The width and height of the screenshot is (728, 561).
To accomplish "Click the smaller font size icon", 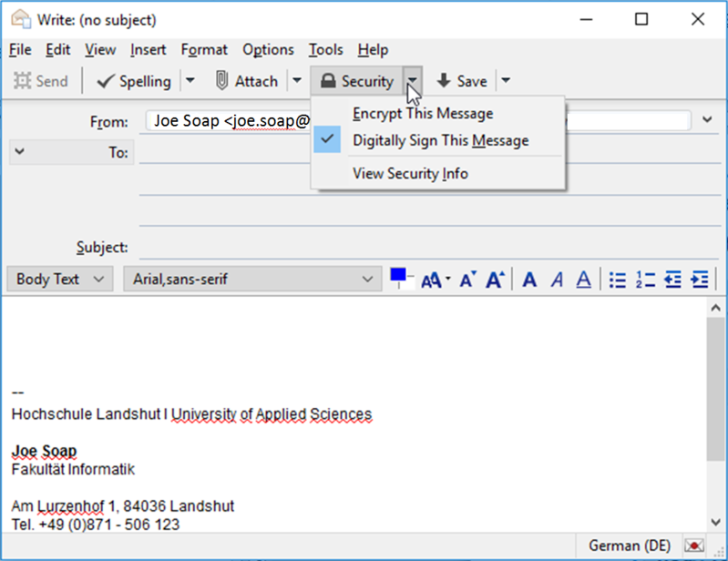I will click(467, 280).
